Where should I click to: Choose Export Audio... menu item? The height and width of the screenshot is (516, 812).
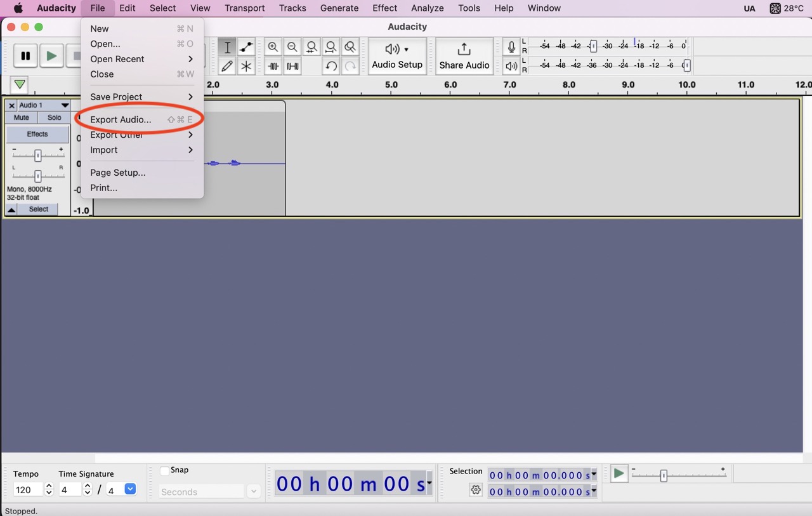point(142,119)
